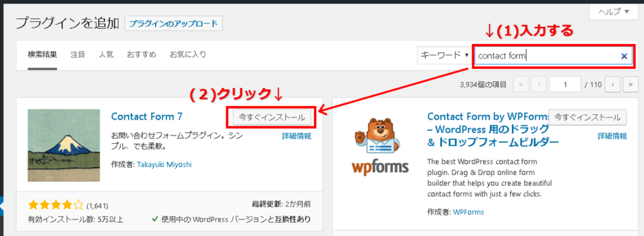Image resolution: width=644 pixels, height=236 pixels.
Task: Open the ヘルプ help dropdown
Action: pyautogui.click(x=613, y=13)
